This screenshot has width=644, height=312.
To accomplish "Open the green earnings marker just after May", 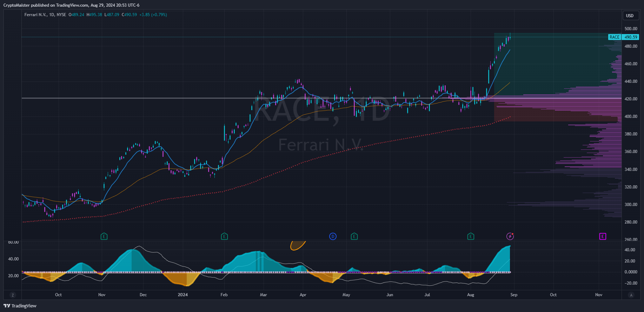I will point(354,237).
